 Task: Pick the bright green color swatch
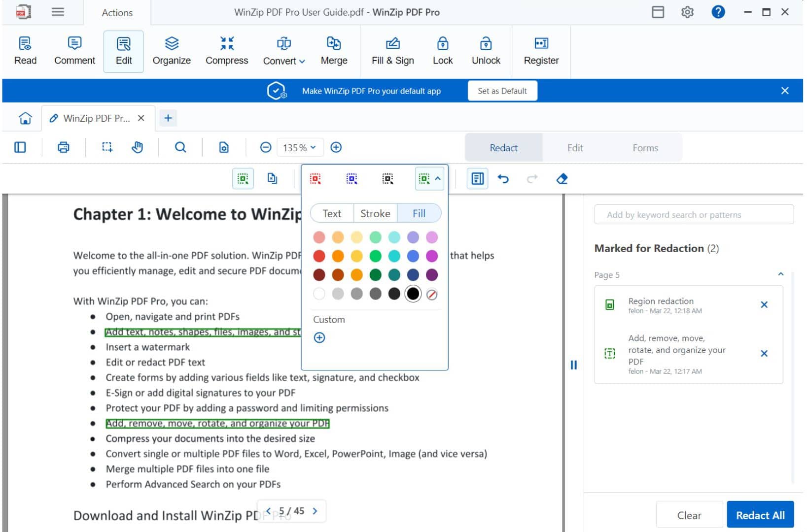click(376, 256)
